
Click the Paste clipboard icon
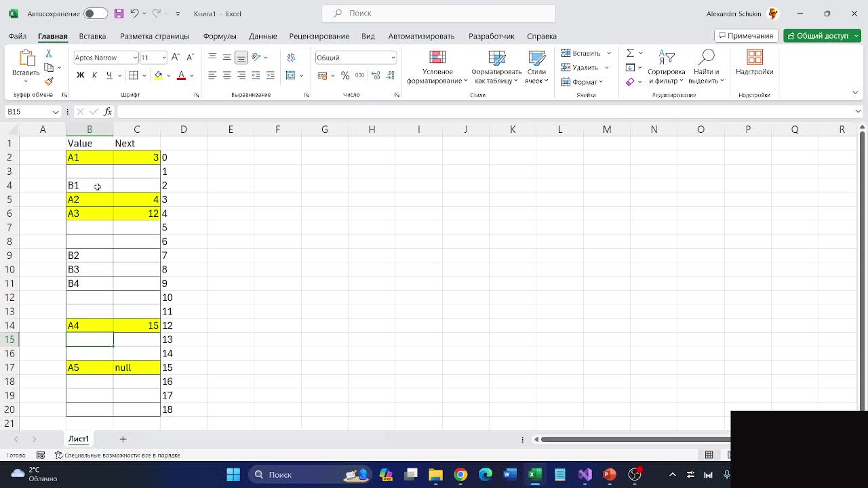tap(26, 58)
